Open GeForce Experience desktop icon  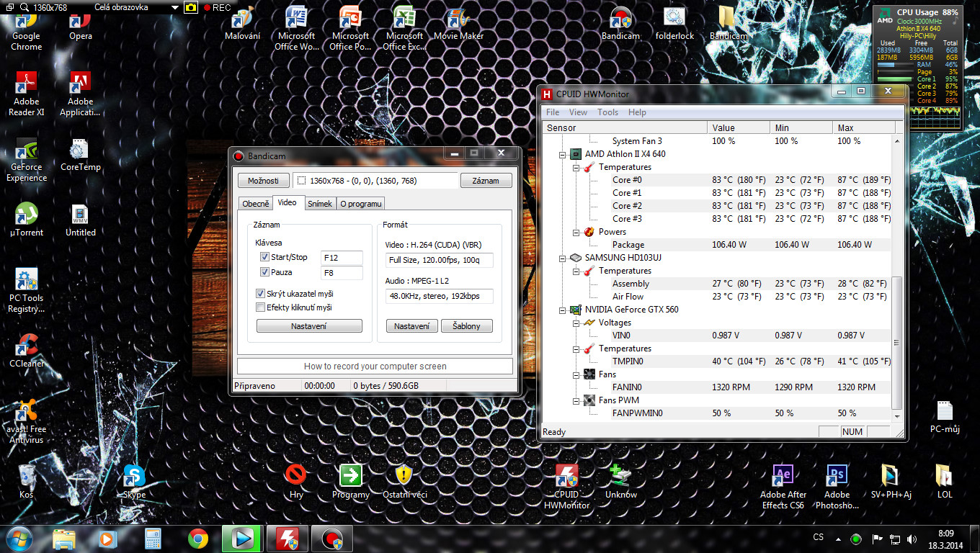(26, 160)
